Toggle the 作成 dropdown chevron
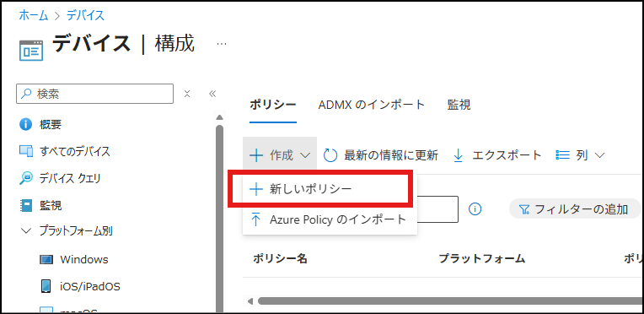The height and width of the screenshot is (314, 644). click(305, 155)
